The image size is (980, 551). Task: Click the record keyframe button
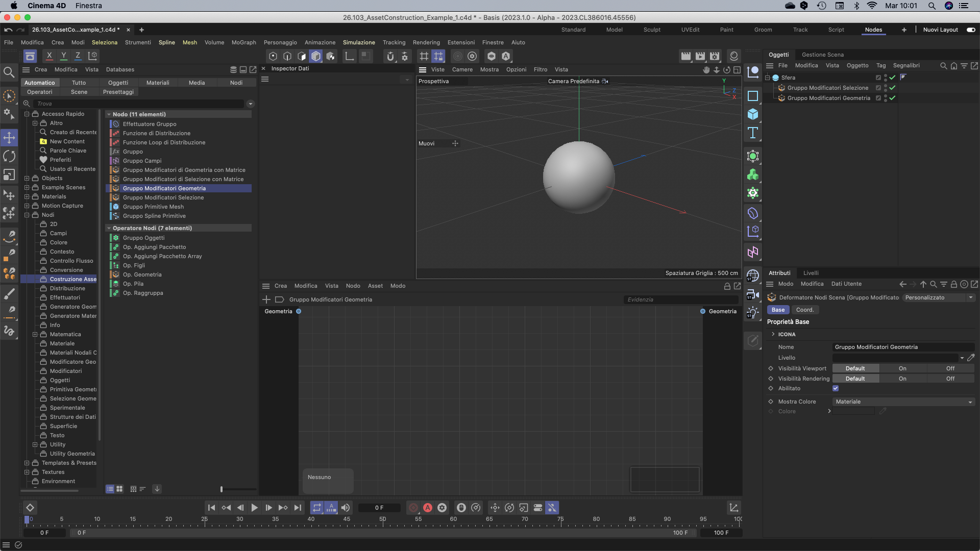click(x=413, y=508)
